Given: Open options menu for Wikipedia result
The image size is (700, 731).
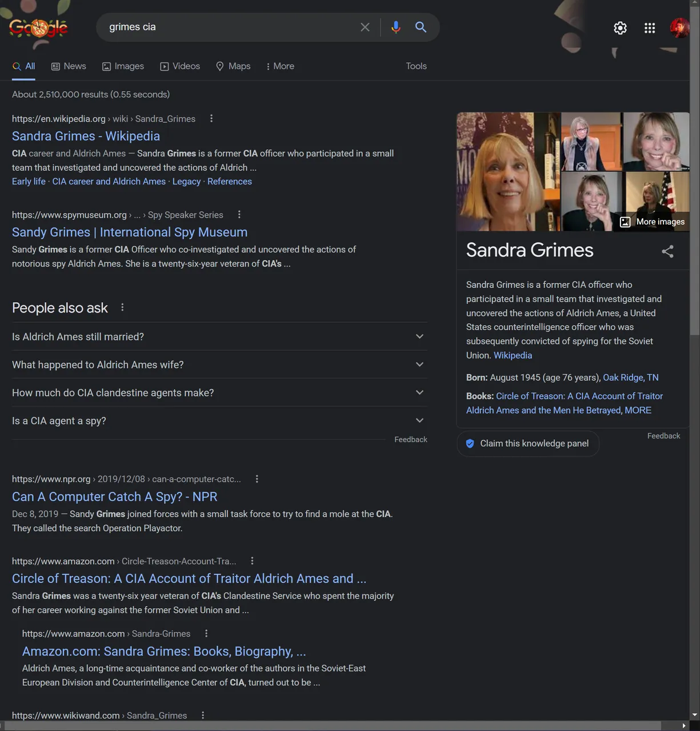Looking at the screenshot, I should 211,118.
